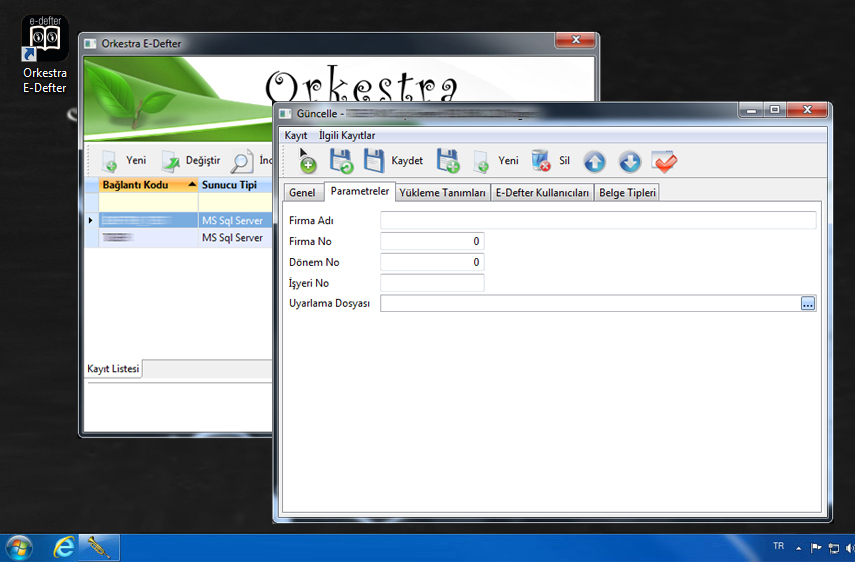Sort by Sunucu Tipi column header
The width and height of the screenshot is (855, 562).
(x=236, y=185)
